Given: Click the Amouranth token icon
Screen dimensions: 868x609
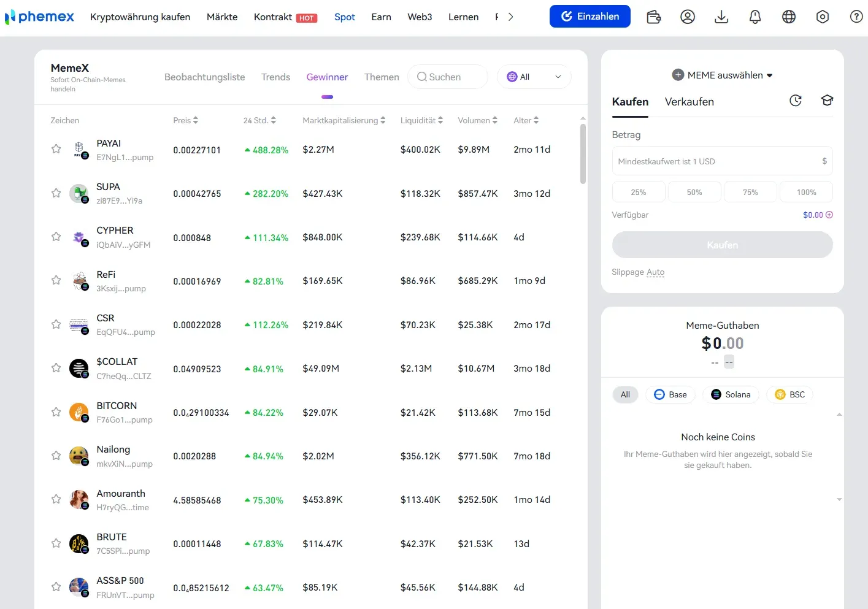Looking at the screenshot, I should (79, 500).
